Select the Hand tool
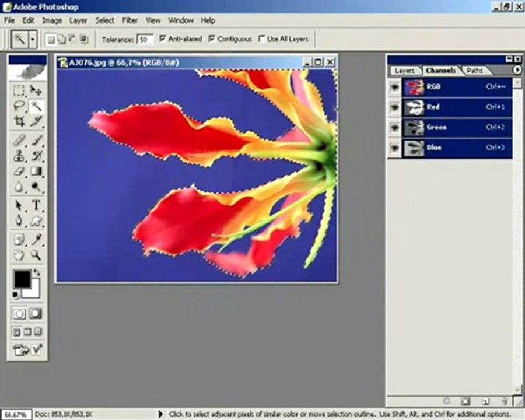 (19, 256)
